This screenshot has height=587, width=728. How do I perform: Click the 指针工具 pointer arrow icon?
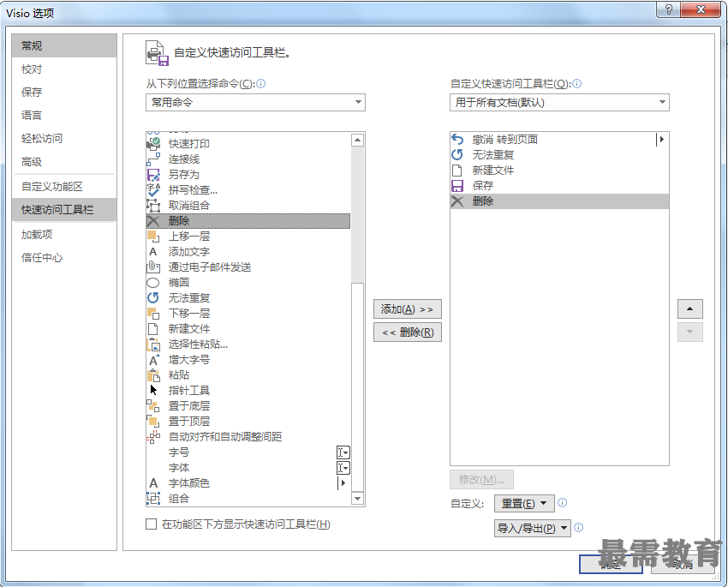pyautogui.click(x=153, y=390)
